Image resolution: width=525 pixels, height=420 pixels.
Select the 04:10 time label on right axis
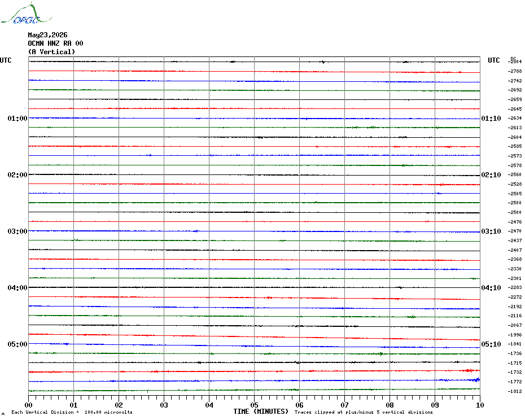coord(491,288)
